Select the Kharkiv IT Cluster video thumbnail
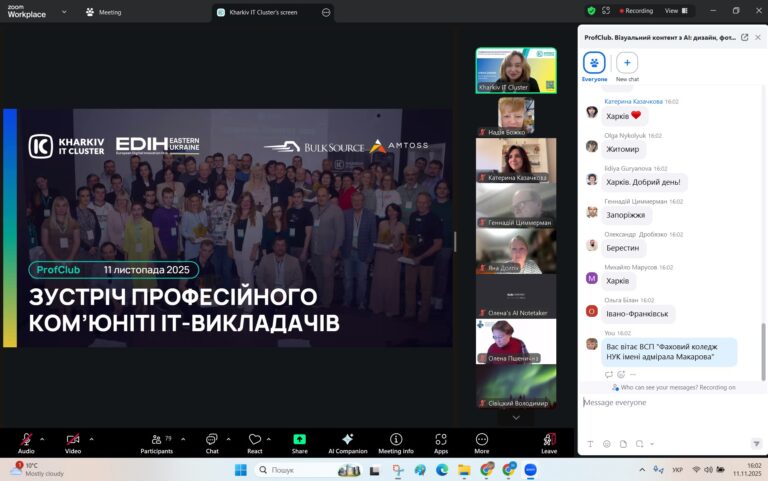Image resolution: width=768 pixels, height=481 pixels. (x=516, y=70)
